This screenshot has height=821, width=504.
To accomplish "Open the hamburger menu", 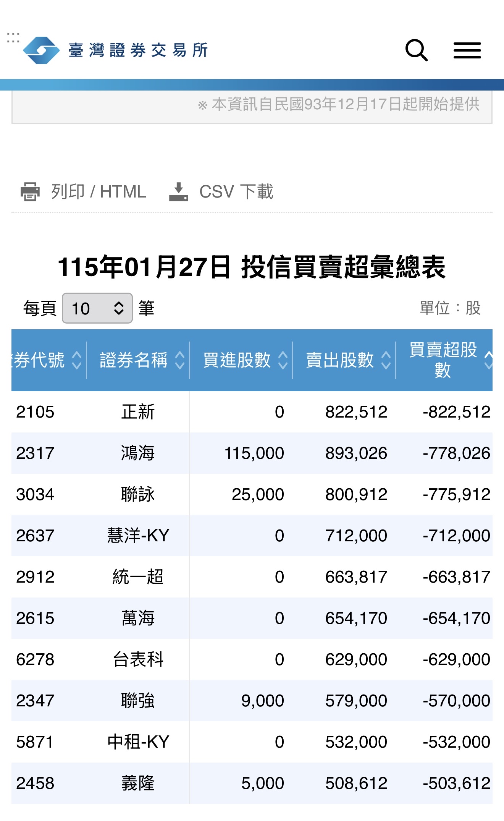I will tap(467, 50).
